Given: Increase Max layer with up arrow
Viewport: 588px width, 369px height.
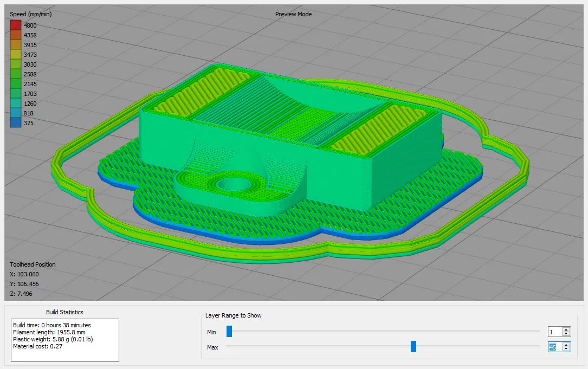Looking at the screenshot, I should 566,345.
